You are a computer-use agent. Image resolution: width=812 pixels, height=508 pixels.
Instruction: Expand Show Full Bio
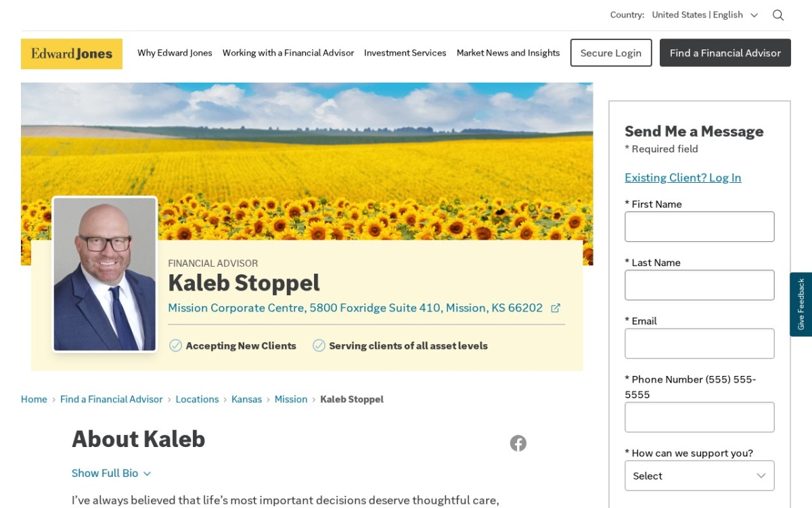pyautogui.click(x=112, y=473)
